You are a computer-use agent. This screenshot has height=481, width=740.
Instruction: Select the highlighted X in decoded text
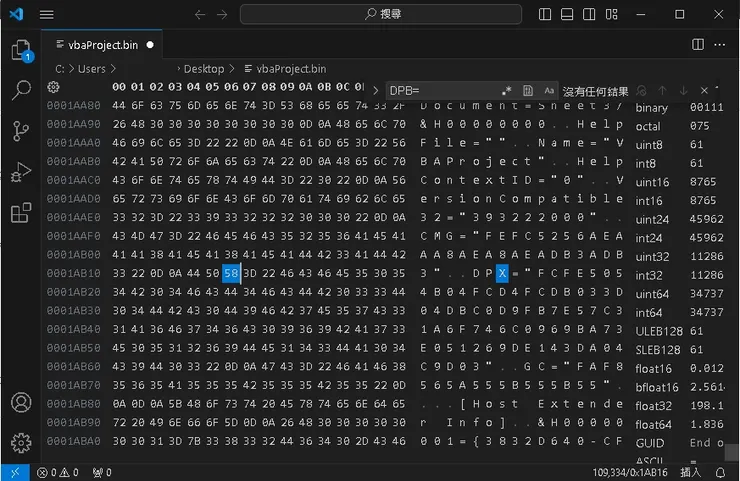(x=502, y=273)
